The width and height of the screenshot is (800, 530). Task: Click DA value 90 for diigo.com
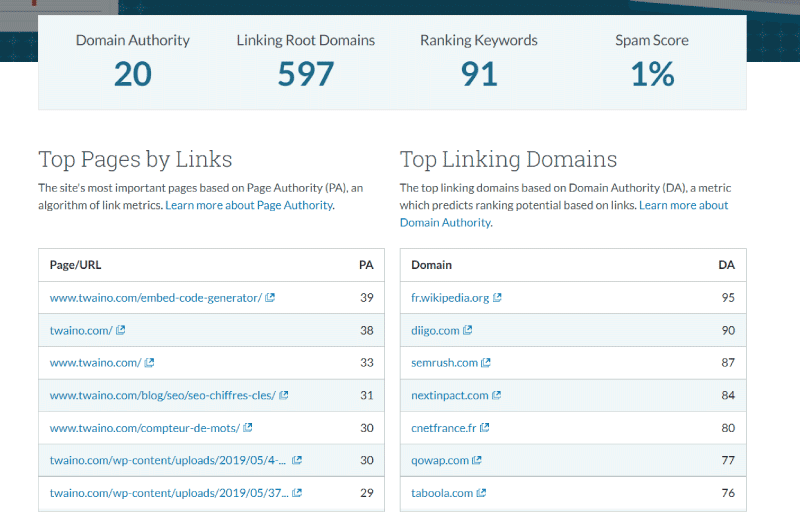coord(728,330)
